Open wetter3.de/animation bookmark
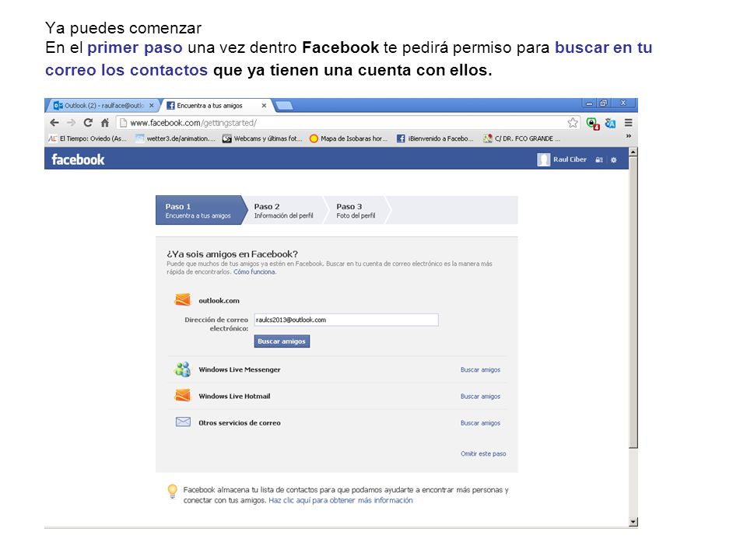Image resolution: width=747 pixels, height=560 pixels. coord(175,138)
